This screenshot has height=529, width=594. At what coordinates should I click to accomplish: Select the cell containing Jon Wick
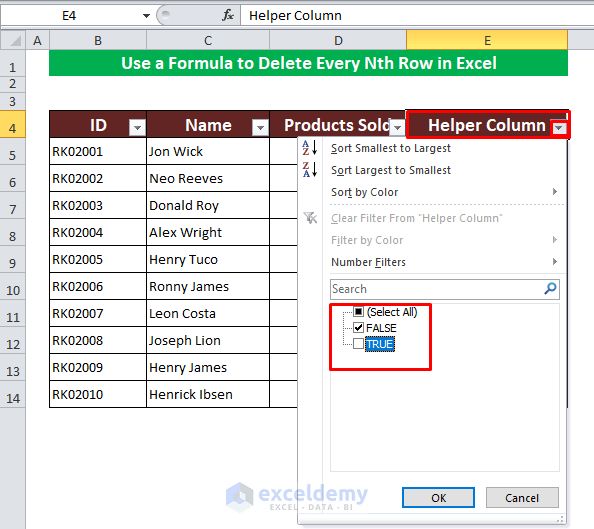pos(208,151)
